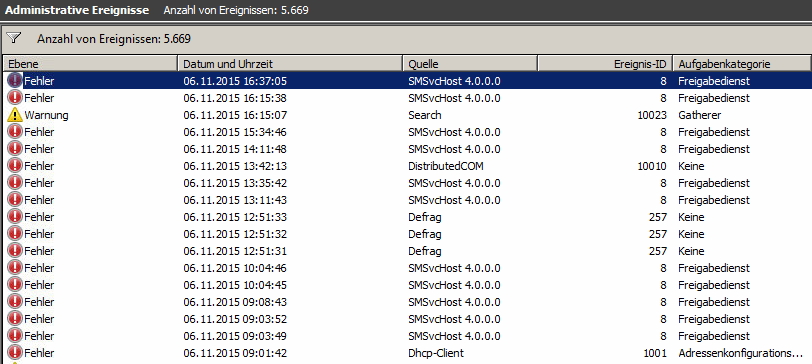812x364 pixels.
Task: Click error icon of Dhcp-Client event
Action: tap(15, 353)
